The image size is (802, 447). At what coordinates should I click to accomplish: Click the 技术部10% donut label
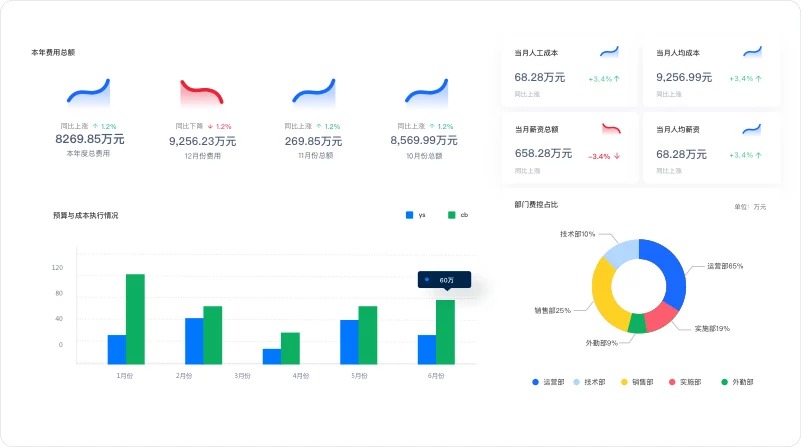tap(577, 234)
